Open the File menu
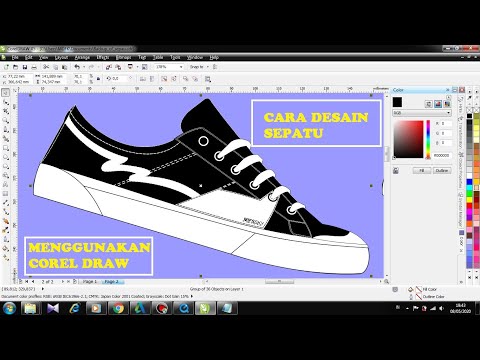Screen dimensions: 480x360 (15, 57)
